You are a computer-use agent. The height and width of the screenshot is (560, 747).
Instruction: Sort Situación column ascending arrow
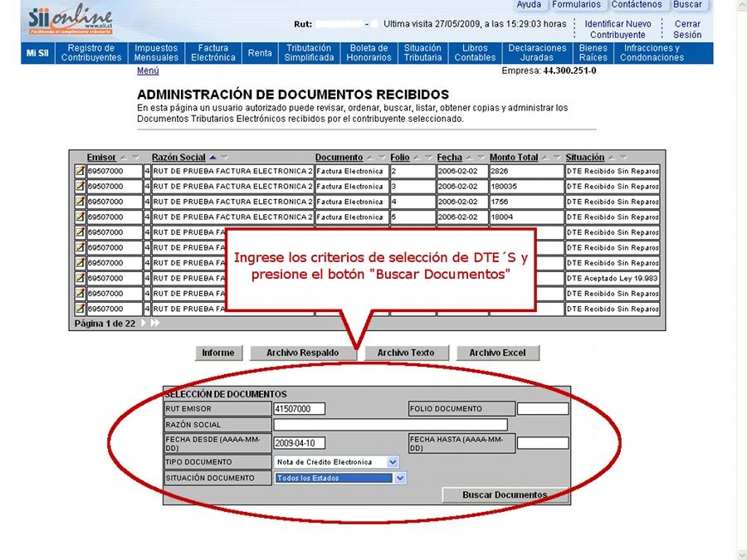pyautogui.click(x=612, y=157)
